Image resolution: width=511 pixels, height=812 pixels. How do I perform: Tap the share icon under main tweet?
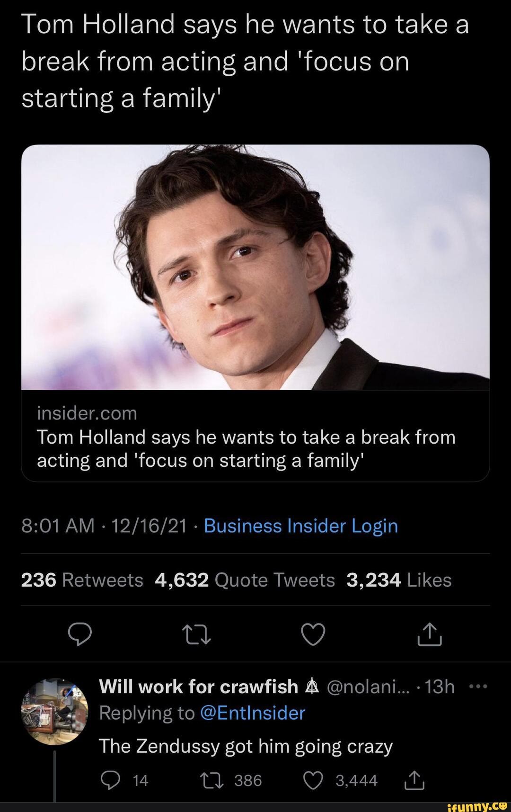pos(430,634)
